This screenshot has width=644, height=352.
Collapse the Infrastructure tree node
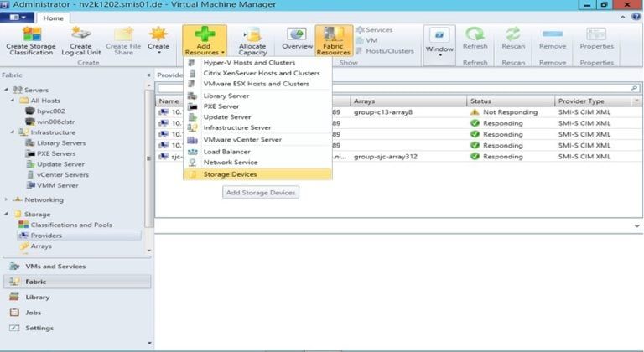click(x=13, y=132)
